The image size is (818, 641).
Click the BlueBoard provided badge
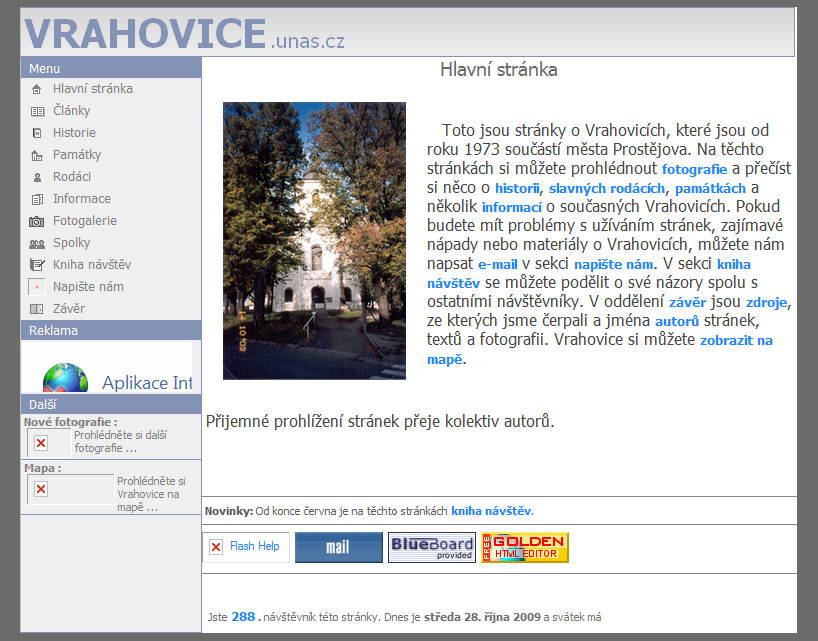(x=432, y=547)
